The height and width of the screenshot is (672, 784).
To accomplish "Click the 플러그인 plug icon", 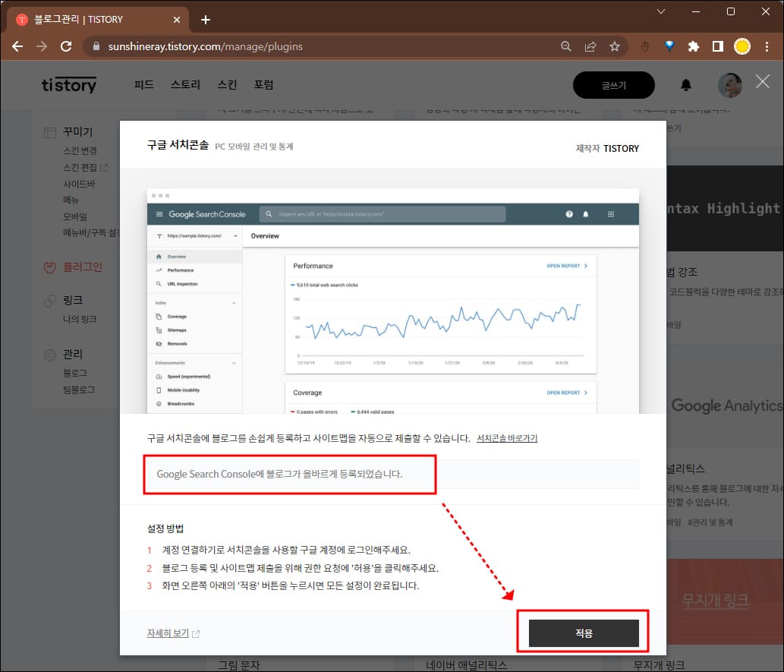I will pyautogui.click(x=49, y=267).
